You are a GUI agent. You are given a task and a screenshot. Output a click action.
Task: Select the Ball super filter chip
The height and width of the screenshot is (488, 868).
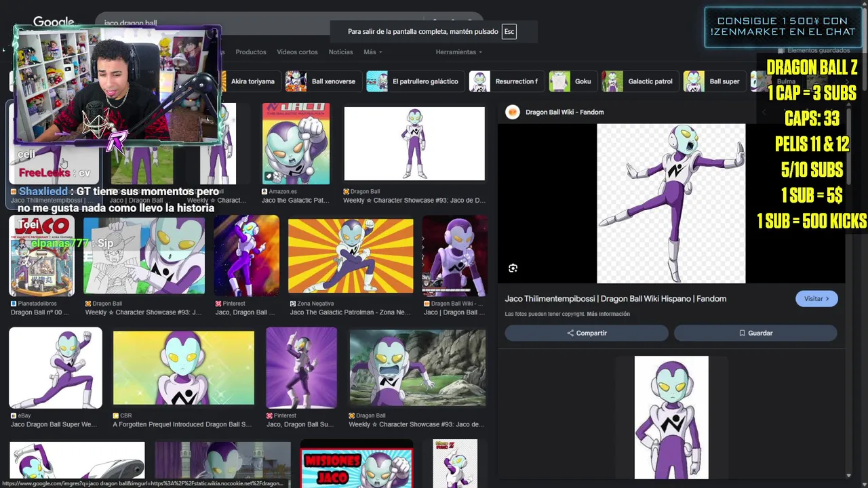coord(713,81)
